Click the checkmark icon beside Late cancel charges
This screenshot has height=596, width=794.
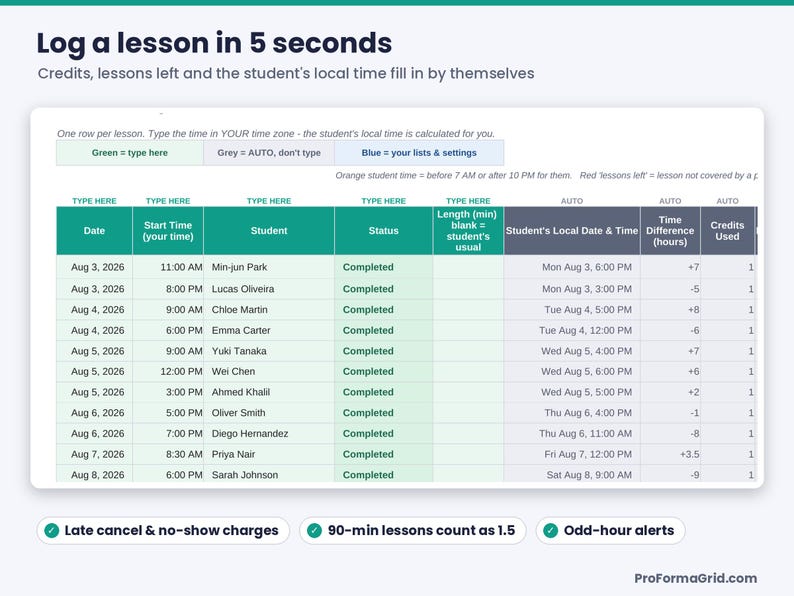(52, 530)
